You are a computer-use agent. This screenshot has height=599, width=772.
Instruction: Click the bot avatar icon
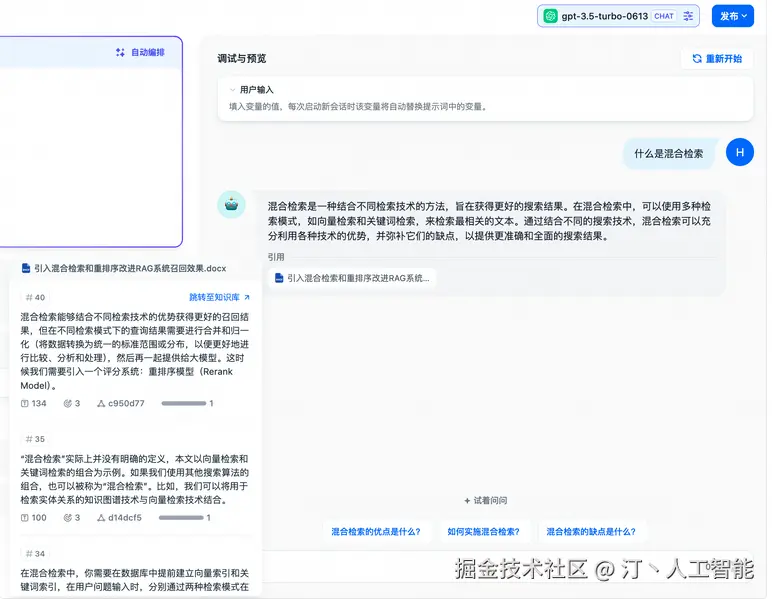pyautogui.click(x=231, y=204)
